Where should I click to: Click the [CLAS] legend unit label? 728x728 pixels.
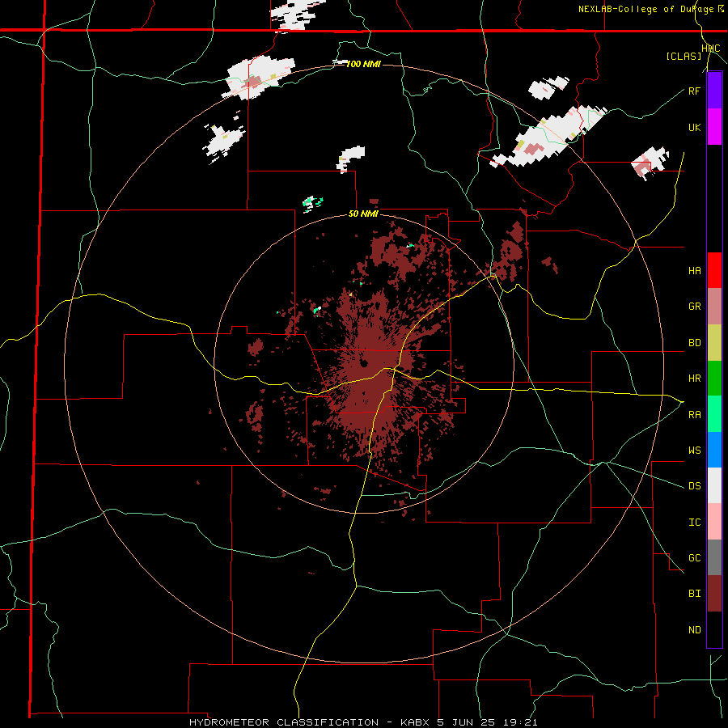coord(684,56)
